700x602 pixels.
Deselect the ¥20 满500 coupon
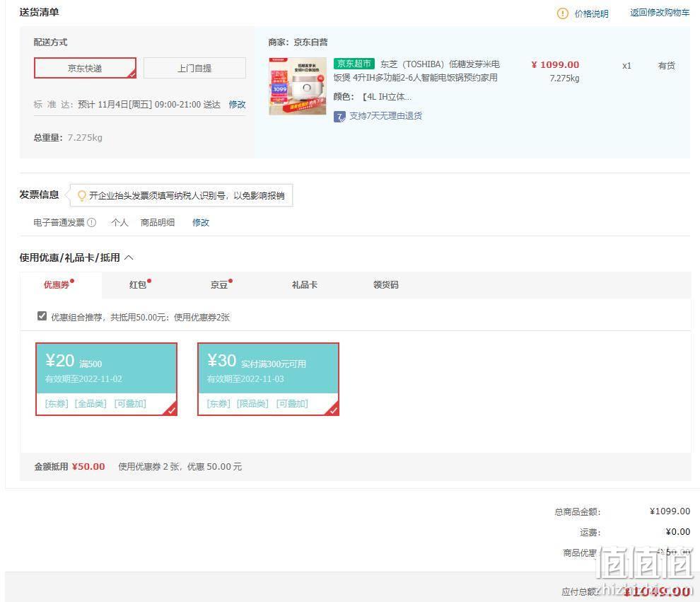[x=106, y=379]
